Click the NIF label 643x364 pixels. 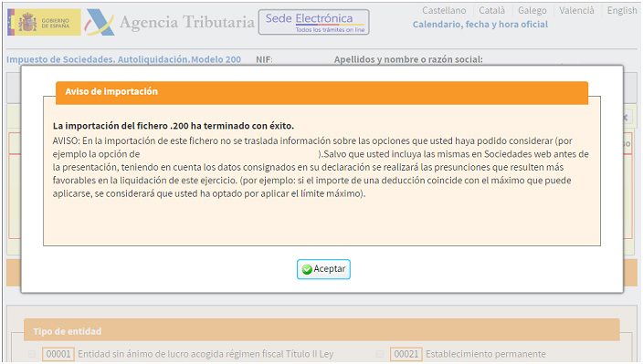pyautogui.click(x=264, y=60)
